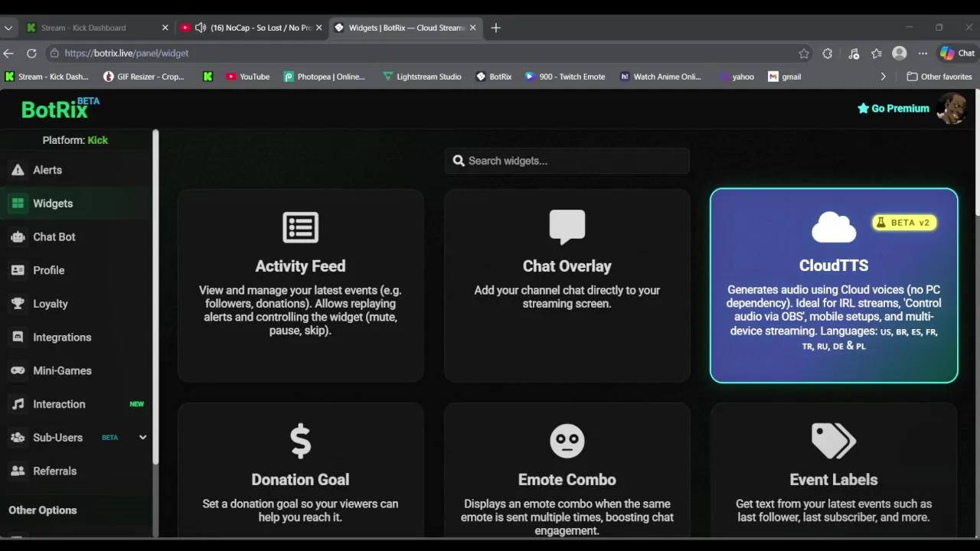
Task: Click the Chat Overlay speech bubble icon
Action: 567,227
